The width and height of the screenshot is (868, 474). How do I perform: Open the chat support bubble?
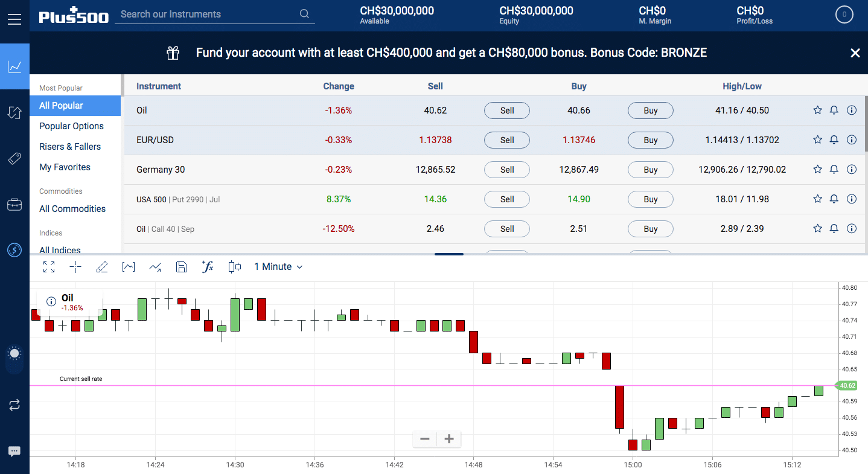[14, 451]
